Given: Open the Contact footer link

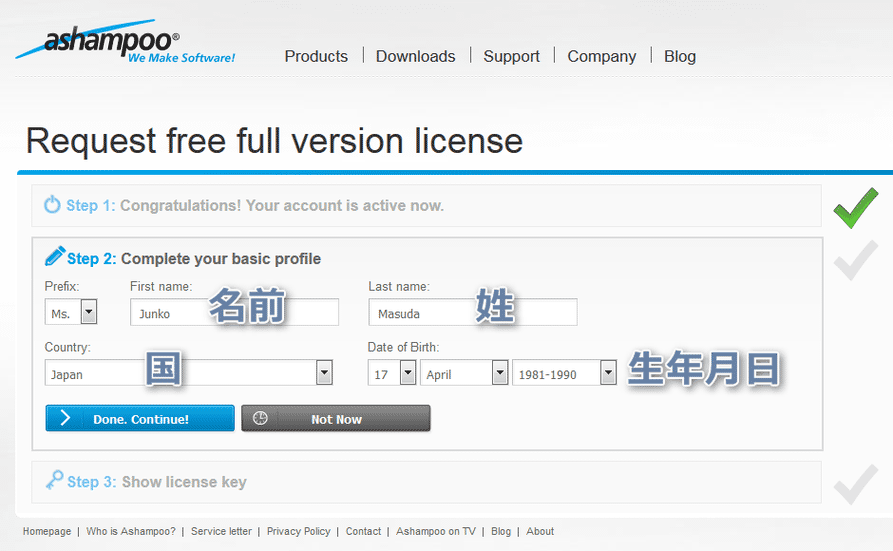Looking at the screenshot, I should coord(363,531).
